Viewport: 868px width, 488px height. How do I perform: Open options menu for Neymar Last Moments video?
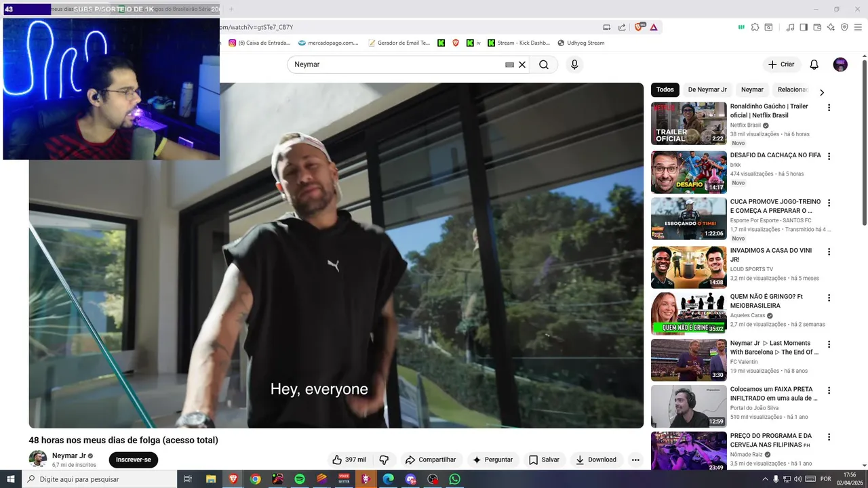tap(829, 344)
